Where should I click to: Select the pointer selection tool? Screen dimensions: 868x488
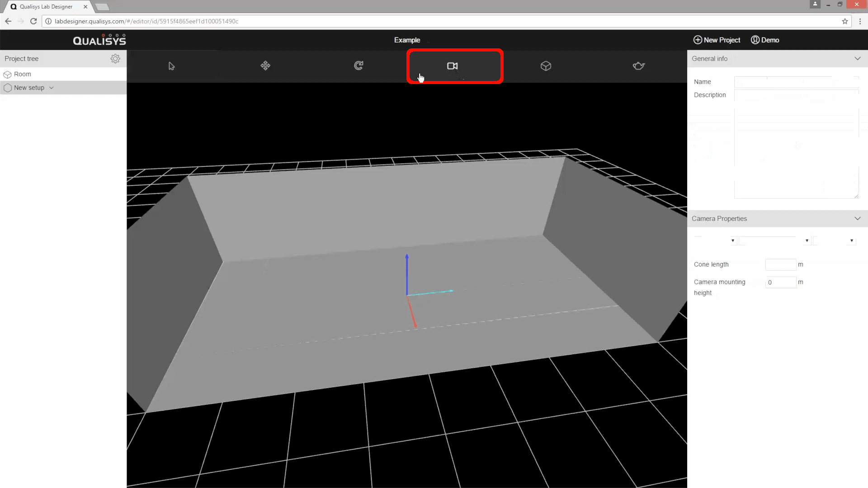coord(171,66)
